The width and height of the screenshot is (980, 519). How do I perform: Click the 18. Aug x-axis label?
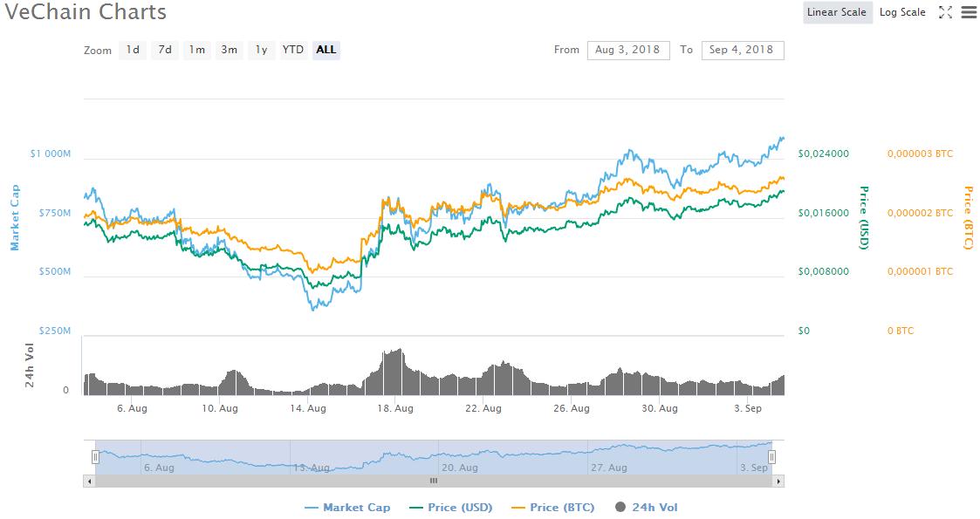[x=395, y=408]
